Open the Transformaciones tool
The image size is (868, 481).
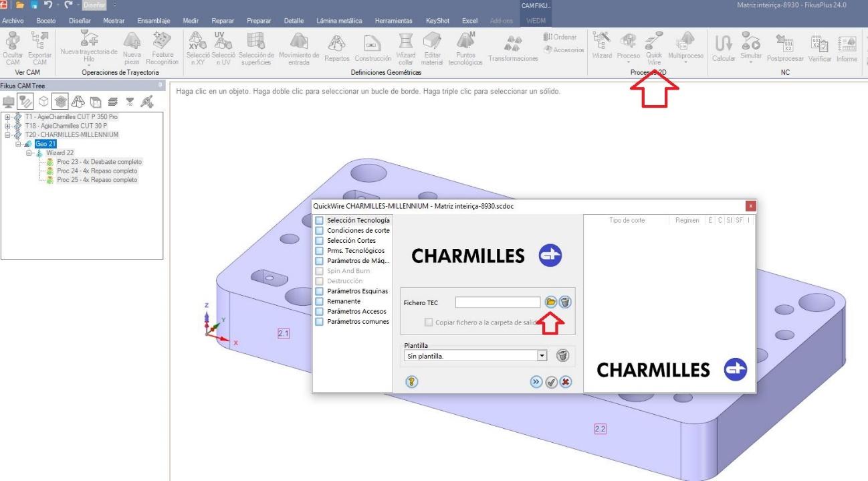point(513,48)
